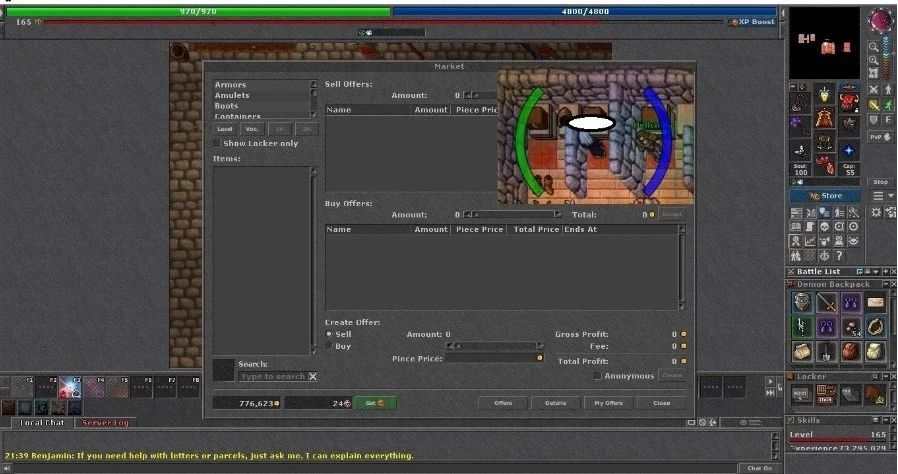
Task: Open the skull icon widget
Action: (824, 227)
